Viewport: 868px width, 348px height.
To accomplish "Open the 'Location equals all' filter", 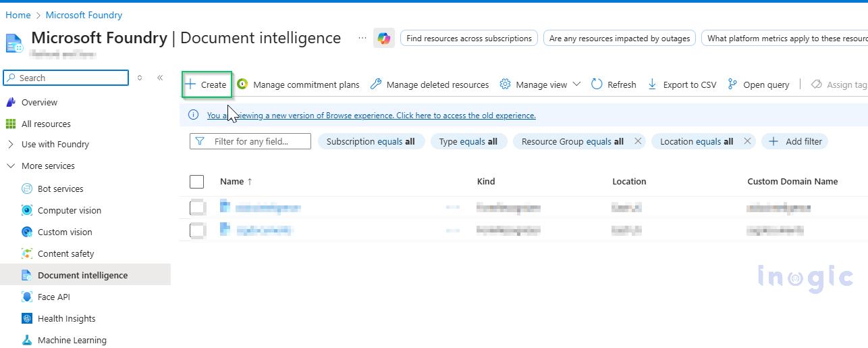I will point(697,141).
